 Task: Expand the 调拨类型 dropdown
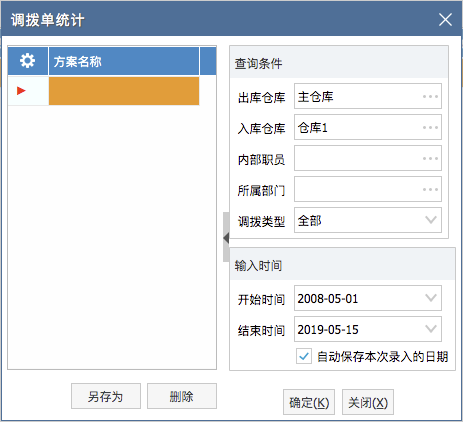431,220
